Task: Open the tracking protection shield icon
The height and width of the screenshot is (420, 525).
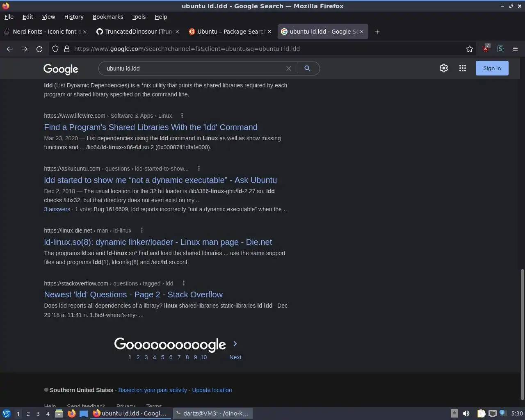Action: tap(55, 49)
